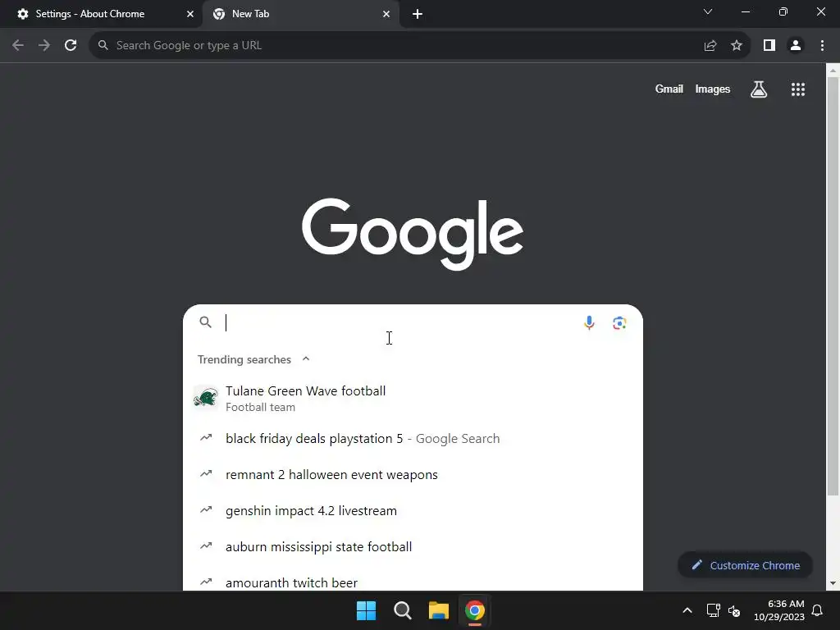Click the page vertical scrollbar
This screenshot has width=840, height=630.
click(833, 286)
